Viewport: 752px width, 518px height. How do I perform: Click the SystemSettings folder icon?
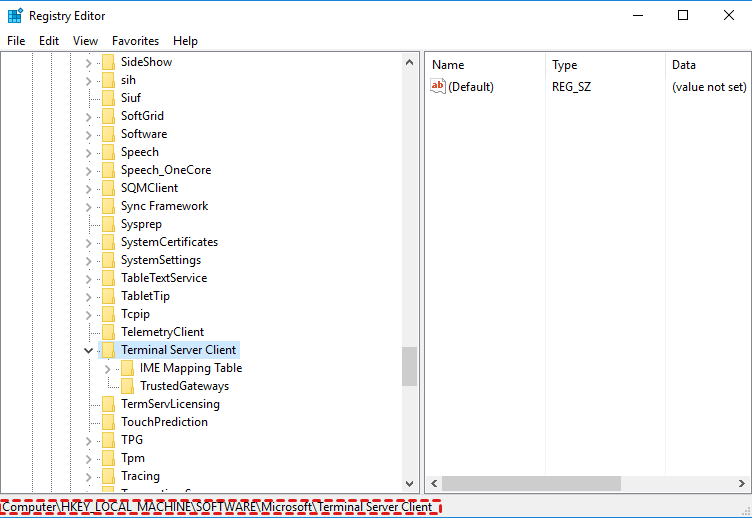(108, 260)
